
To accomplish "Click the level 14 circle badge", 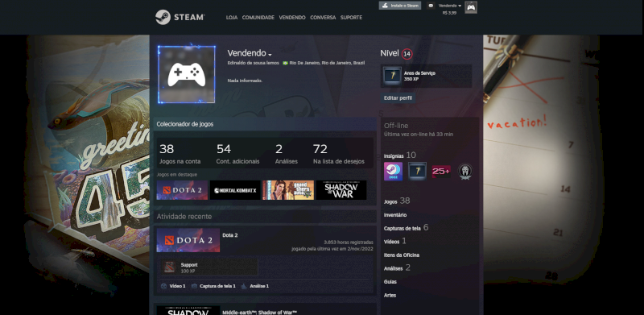I will [x=407, y=54].
